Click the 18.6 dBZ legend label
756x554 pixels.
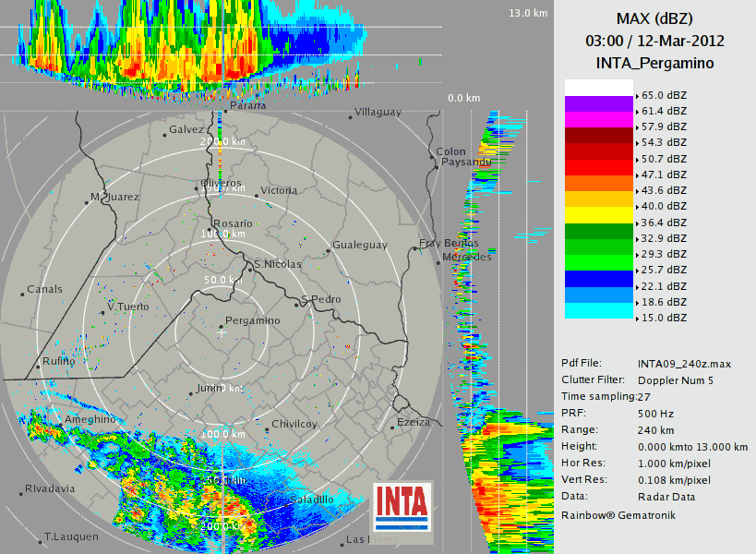[664, 302]
